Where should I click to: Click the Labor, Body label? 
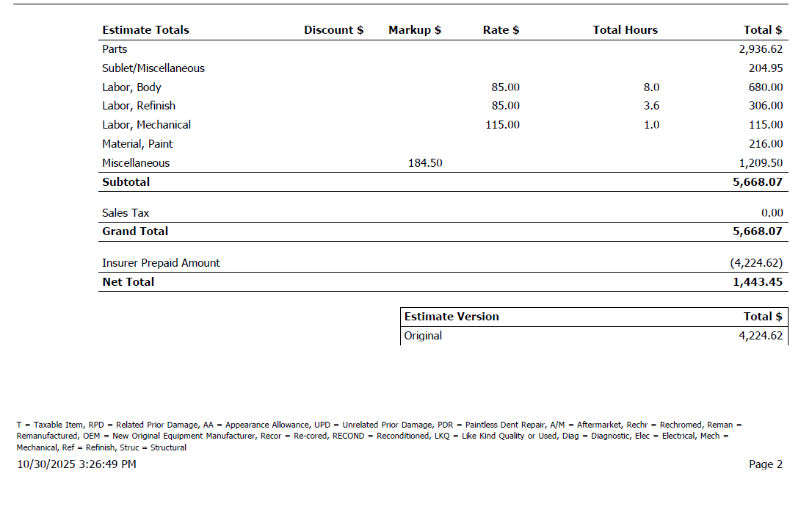(131, 87)
